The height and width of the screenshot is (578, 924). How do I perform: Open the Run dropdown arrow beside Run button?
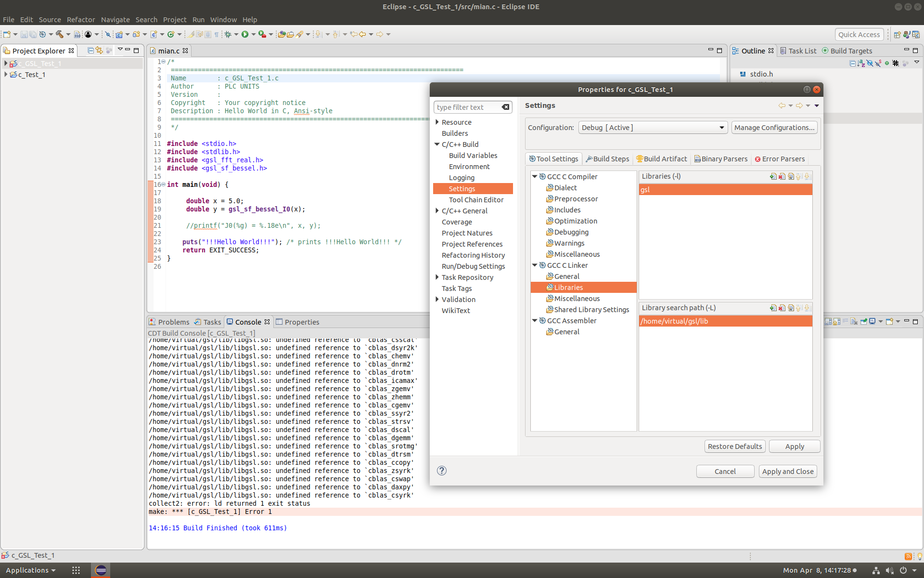pos(253,34)
